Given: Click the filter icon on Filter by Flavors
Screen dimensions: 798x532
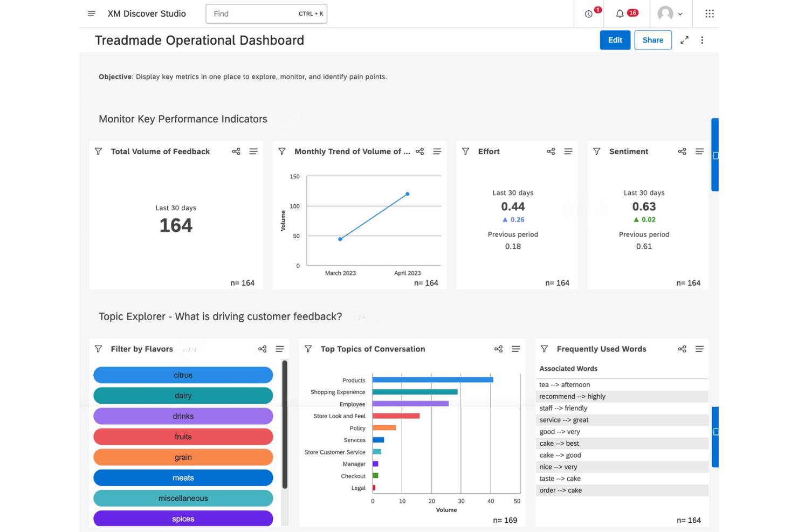Looking at the screenshot, I should point(98,349).
